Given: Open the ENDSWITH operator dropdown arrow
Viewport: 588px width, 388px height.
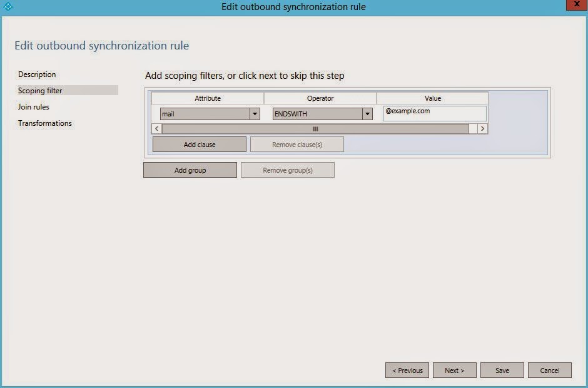Looking at the screenshot, I should tap(367, 114).
